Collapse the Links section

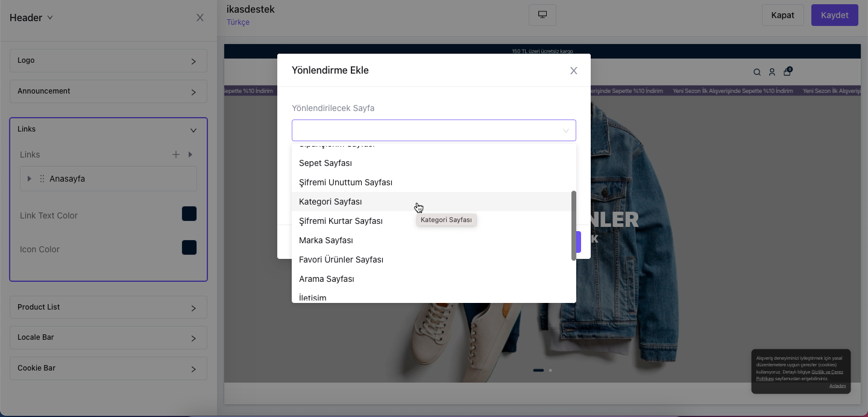point(193,130)
